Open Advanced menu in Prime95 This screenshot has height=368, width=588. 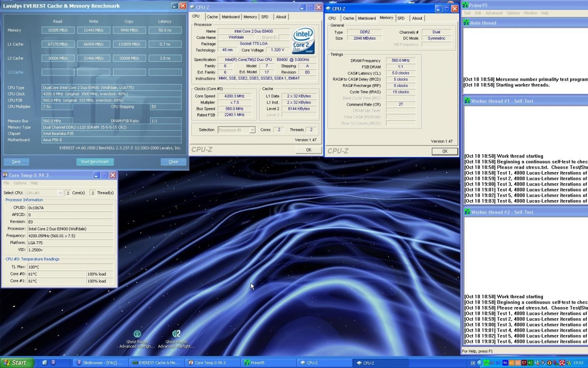494,13
